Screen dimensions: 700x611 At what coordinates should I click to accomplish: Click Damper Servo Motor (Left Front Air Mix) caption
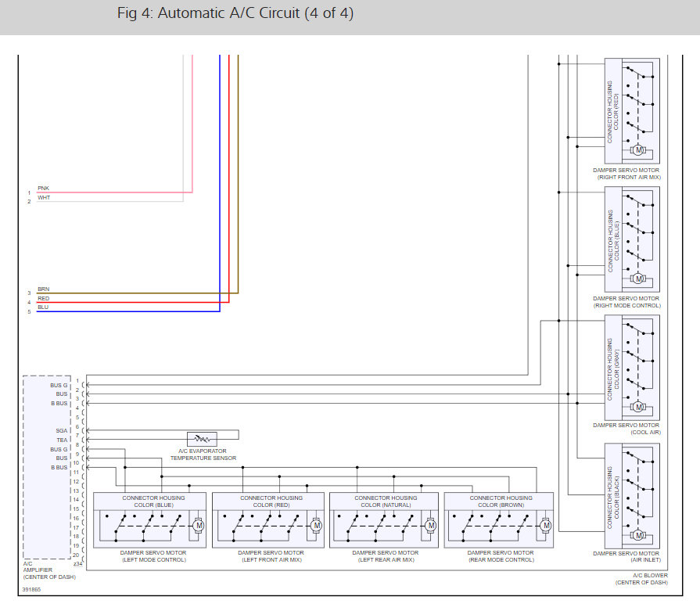tap(271, 556)
